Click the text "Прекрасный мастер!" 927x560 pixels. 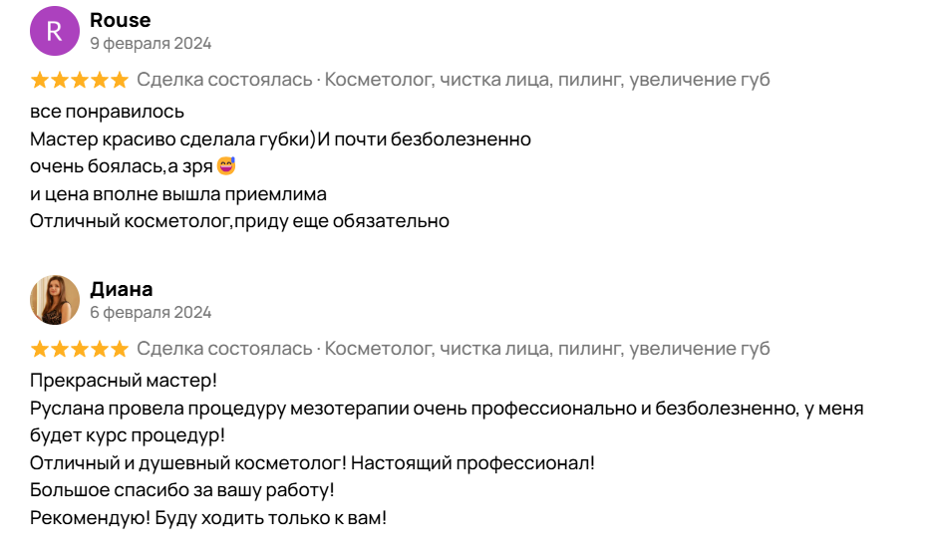pos(124,381)
